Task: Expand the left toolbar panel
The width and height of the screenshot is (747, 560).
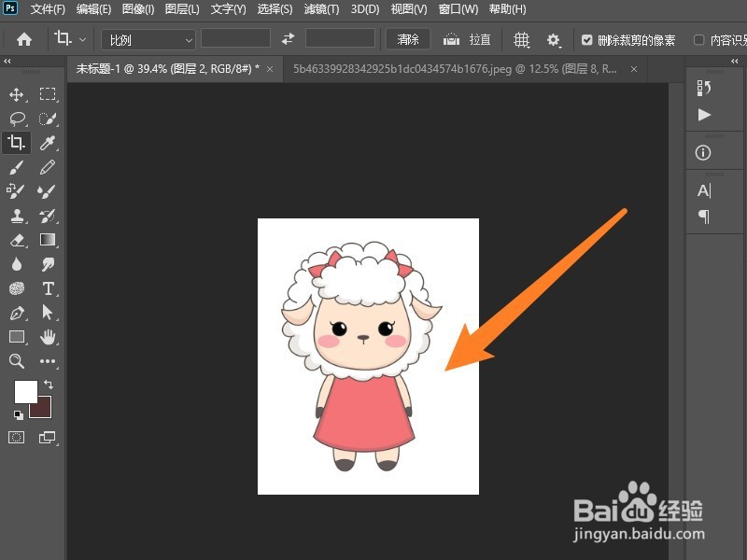Action: (7, 61)
